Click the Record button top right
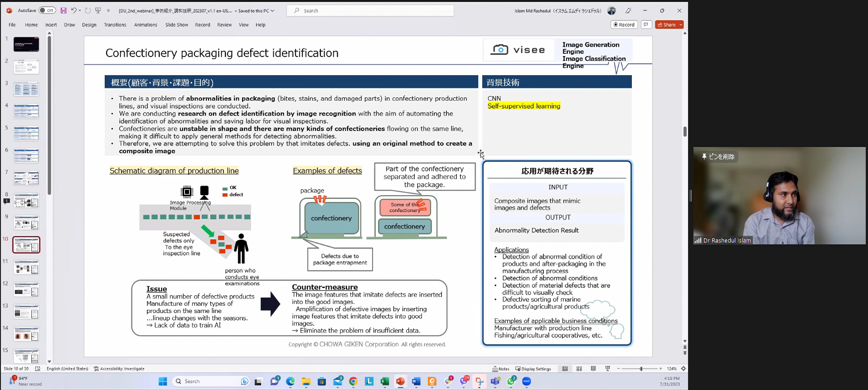The height and width of the screenshot is (390, 868). click(x=624, y=25)
